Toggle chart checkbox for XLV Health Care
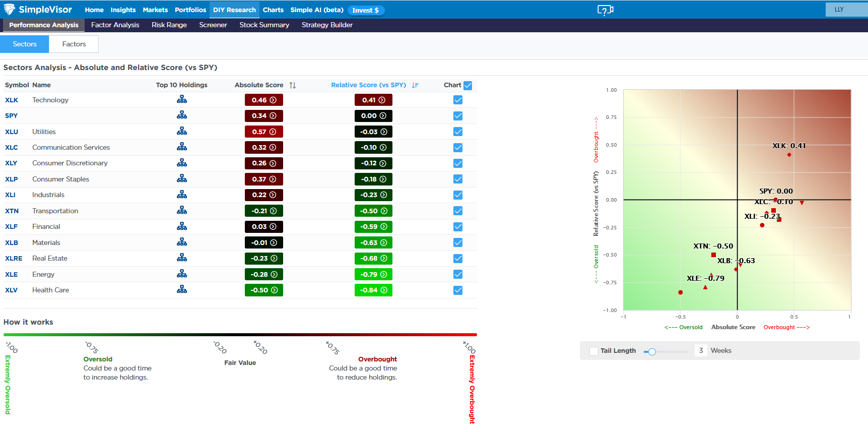Viewport: 868px width, 432px height. 458,290
